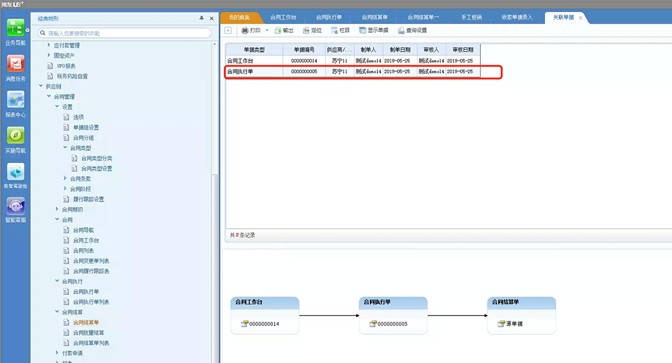This screenshot has width=672, height=363.
Task: Open the 税务风险自查 tree item
Action: click(72, 76)
